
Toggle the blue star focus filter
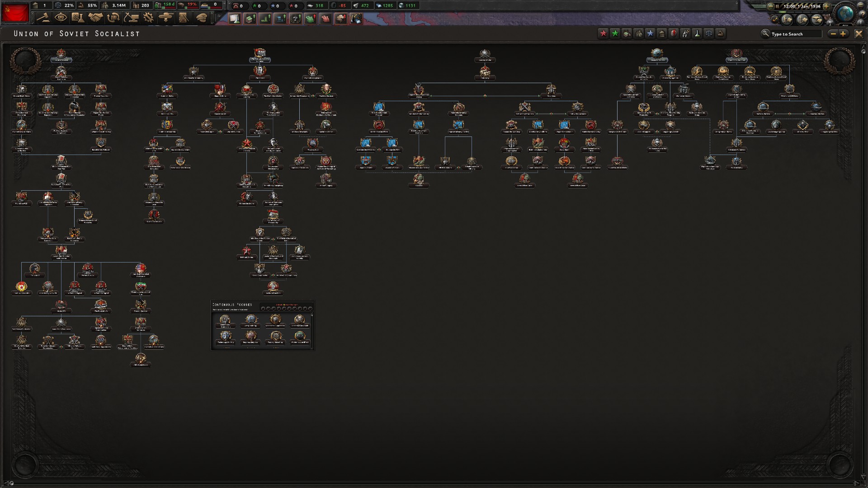pos(650,33)
